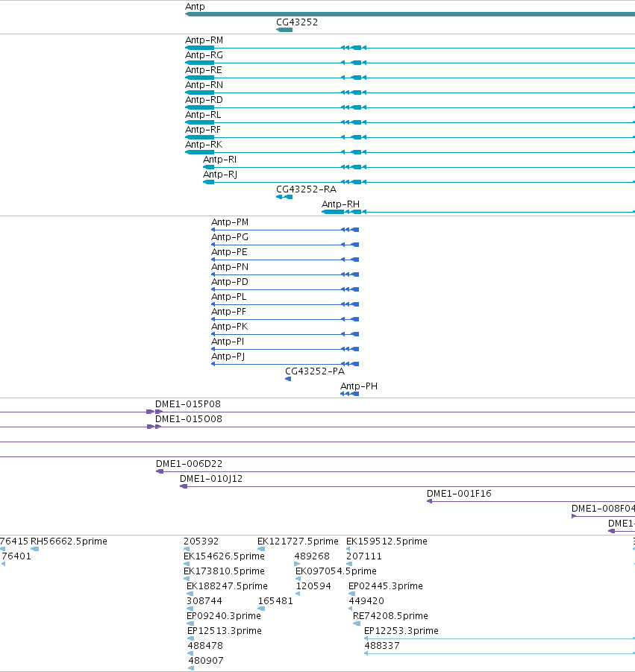
Task: Select transcript Antp-RJ label
Action: 220,175
